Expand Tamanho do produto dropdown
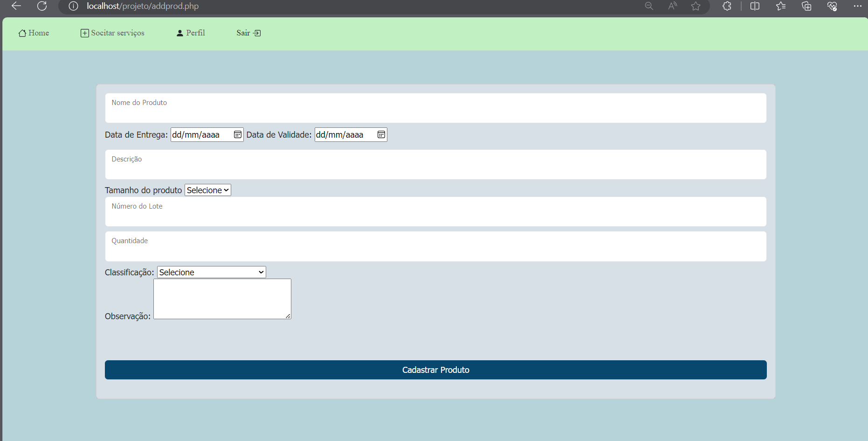868x441 pixels. (208, 190)
